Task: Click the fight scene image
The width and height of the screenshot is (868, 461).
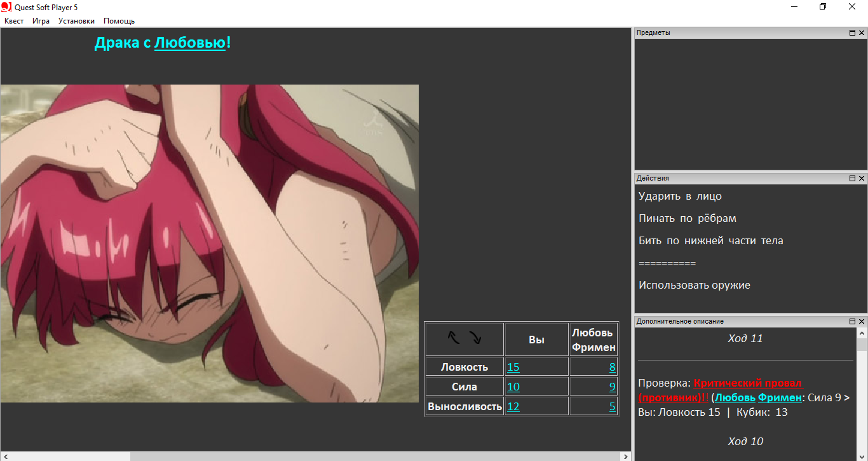Action: [210, 244]
